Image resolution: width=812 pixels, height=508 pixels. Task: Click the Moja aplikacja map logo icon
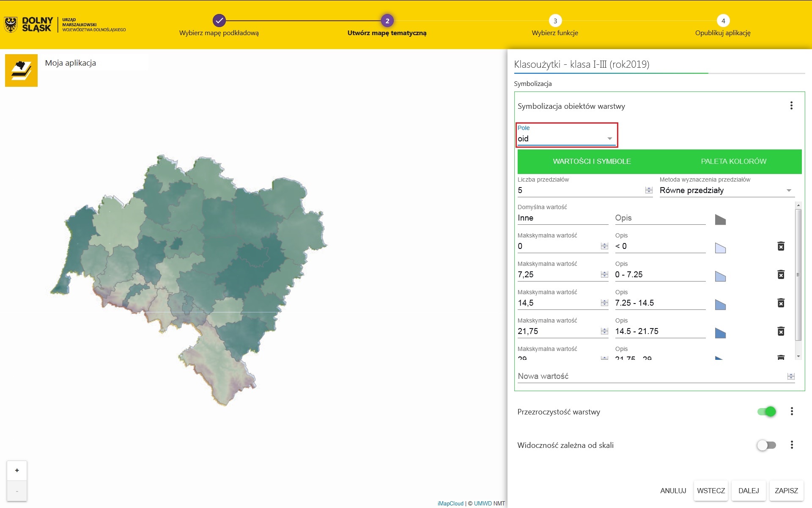(21, 70)
